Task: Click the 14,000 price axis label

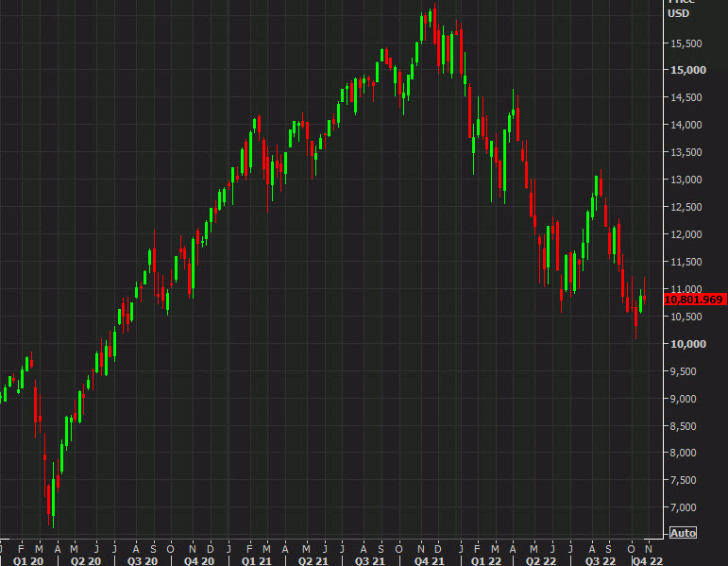Action: 686,125
